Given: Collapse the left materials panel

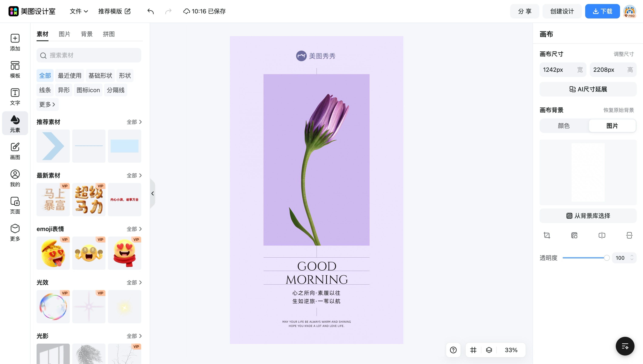Looking at the screenshot, I should 152,193.
